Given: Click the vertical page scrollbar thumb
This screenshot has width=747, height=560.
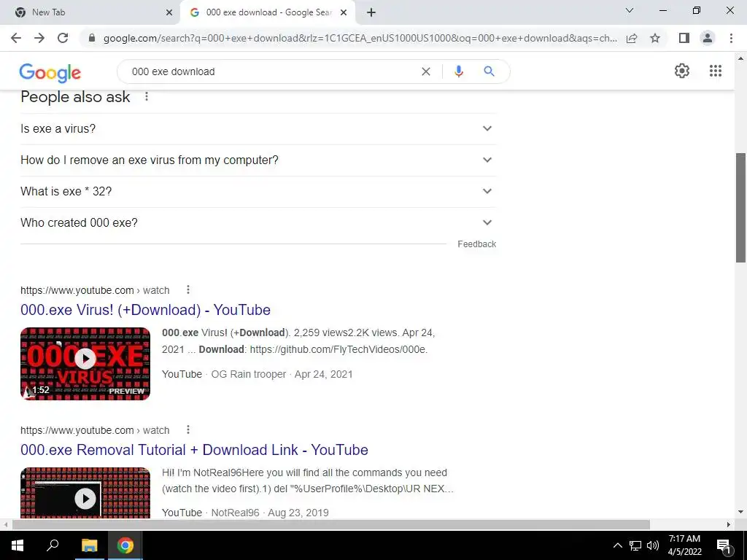Looking at the screenshot, I should point(740,208).
